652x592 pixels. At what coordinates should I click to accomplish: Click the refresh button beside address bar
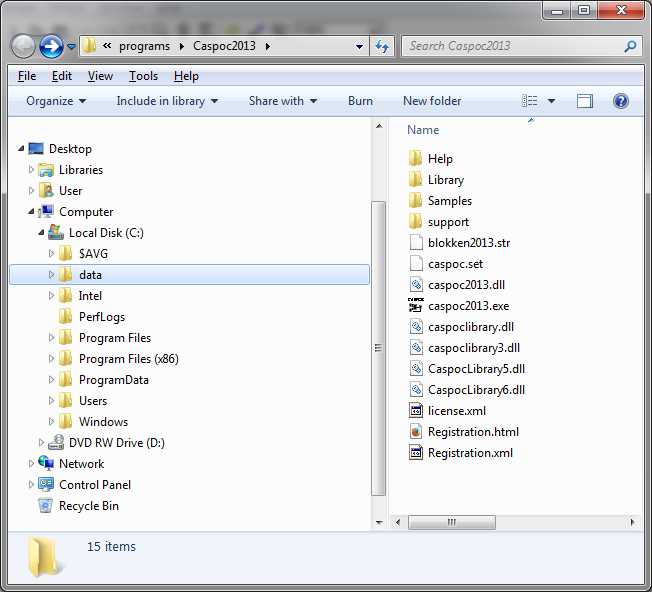click(381, 46)
